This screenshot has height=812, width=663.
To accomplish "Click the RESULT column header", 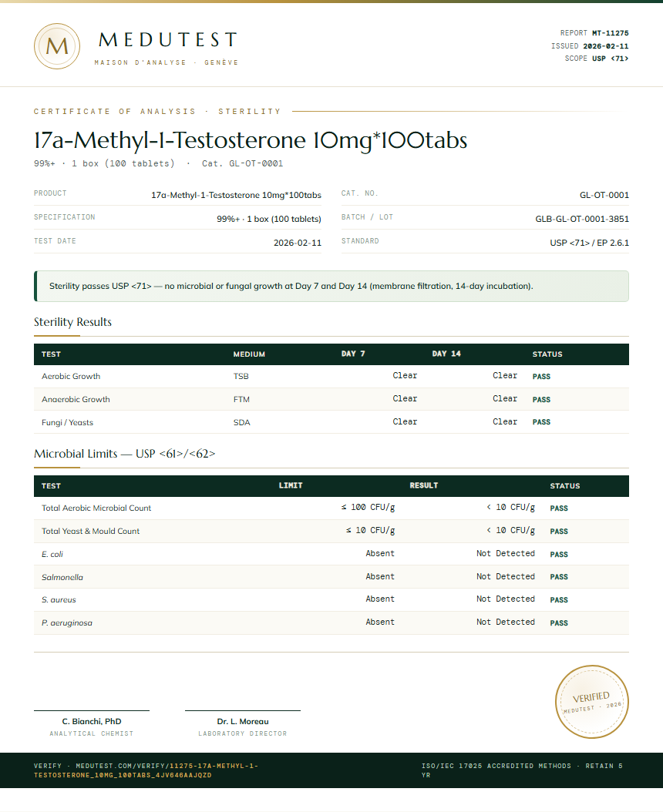I will click(423, 486).
